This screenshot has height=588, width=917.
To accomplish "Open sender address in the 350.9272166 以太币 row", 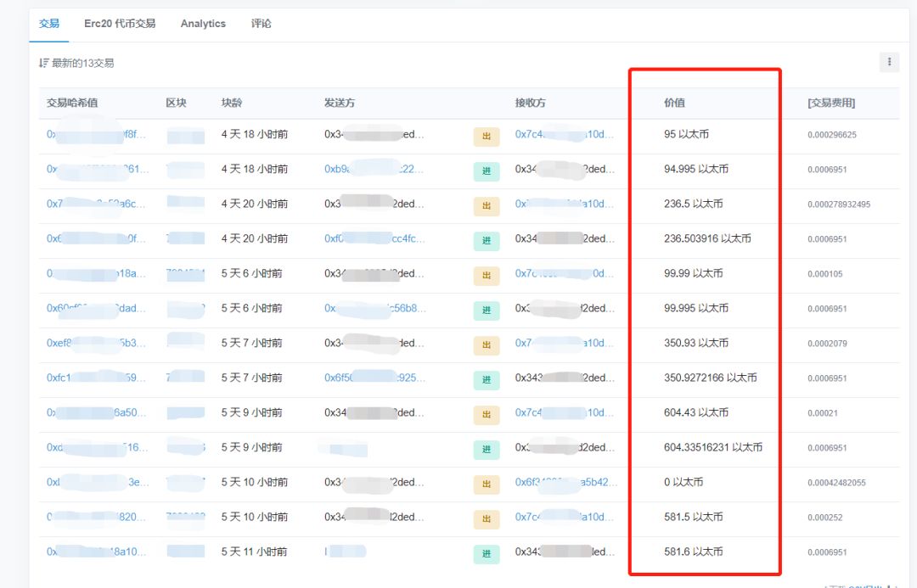I will pos(374,378).
